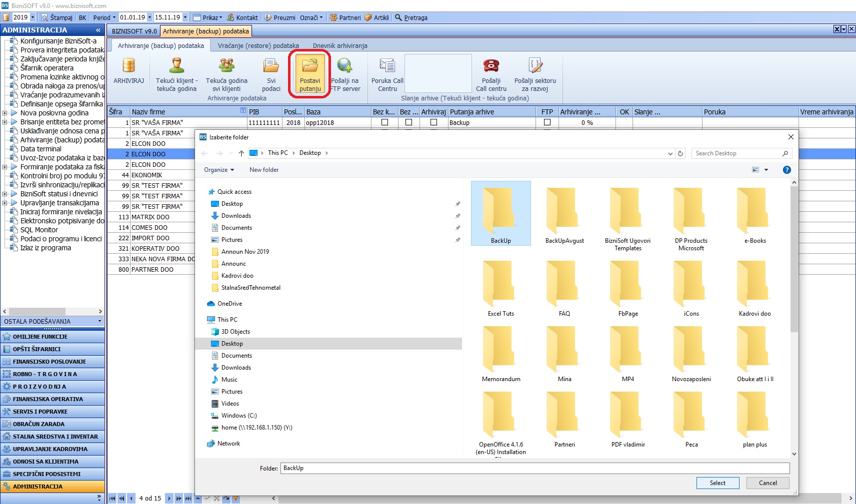The image size is (856, 504).
Task: Open the Organize dropdown menu
Action: click(219, 170)
